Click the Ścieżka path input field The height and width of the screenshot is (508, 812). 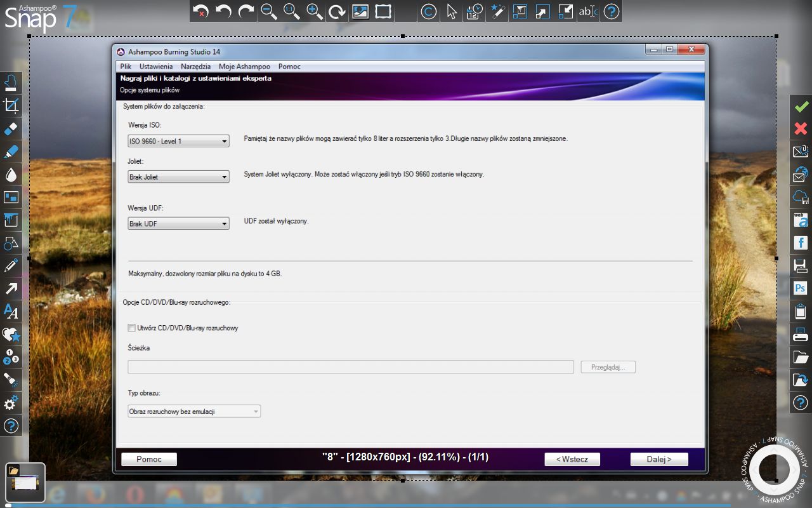(x=351, y=367)
